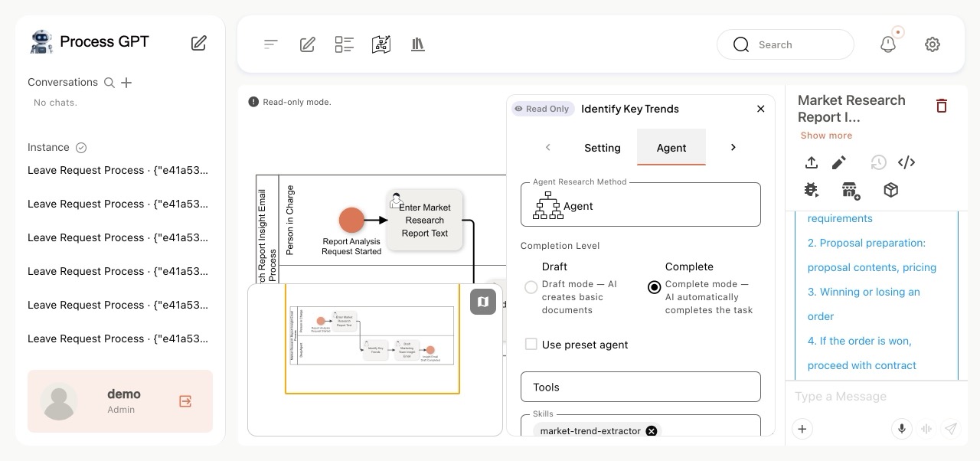Open last Leave Request Process instance
This screenshot has height=461, width=980.
[118, 338]
